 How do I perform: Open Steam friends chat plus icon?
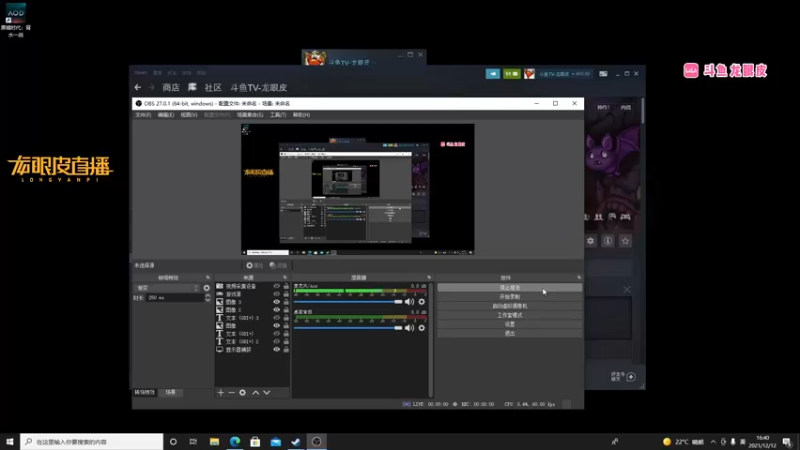631,377
